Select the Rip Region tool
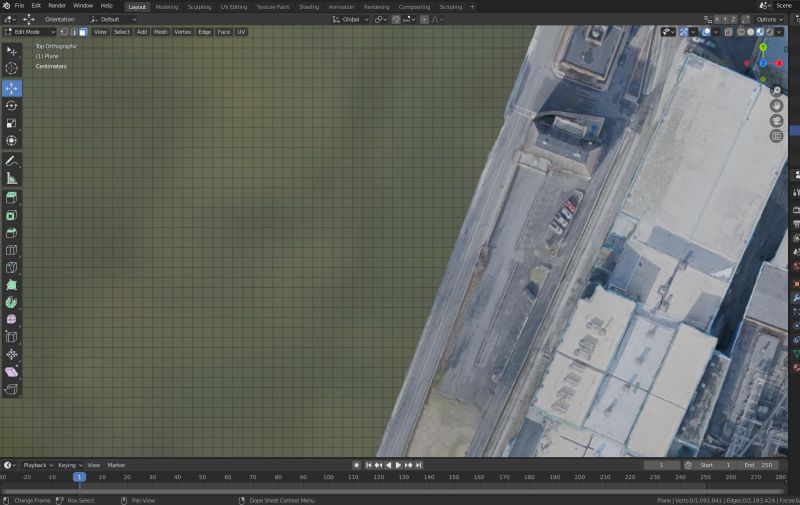 [x=11, y=389]
